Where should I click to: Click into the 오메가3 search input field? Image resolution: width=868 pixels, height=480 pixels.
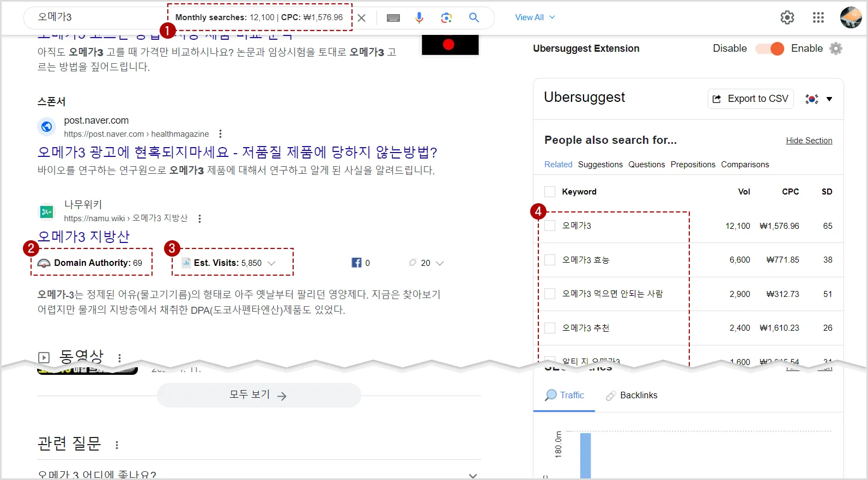(98, 17)
